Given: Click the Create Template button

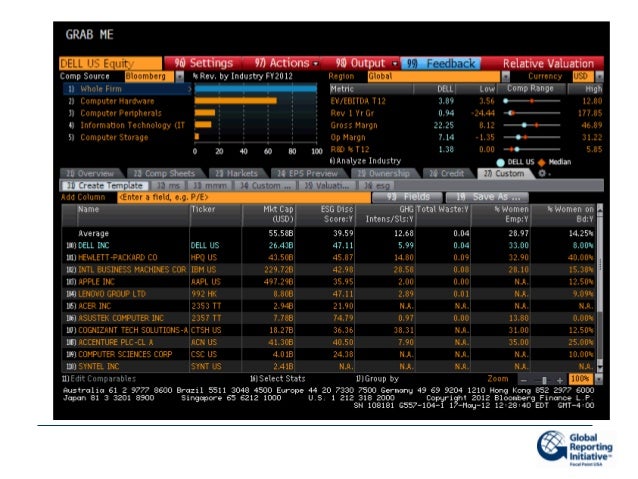Looking at the screenshot, I should pyautogui.click(x=105, y=186).
